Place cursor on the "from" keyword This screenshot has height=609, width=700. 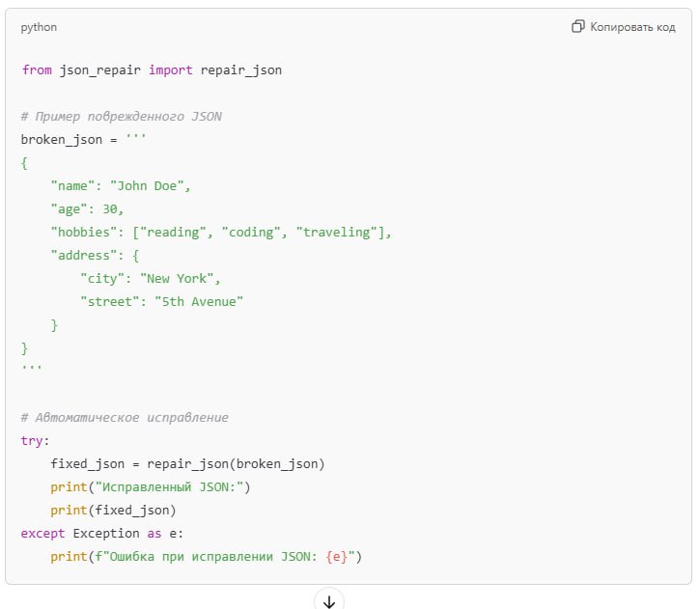[x=37, y=70]
